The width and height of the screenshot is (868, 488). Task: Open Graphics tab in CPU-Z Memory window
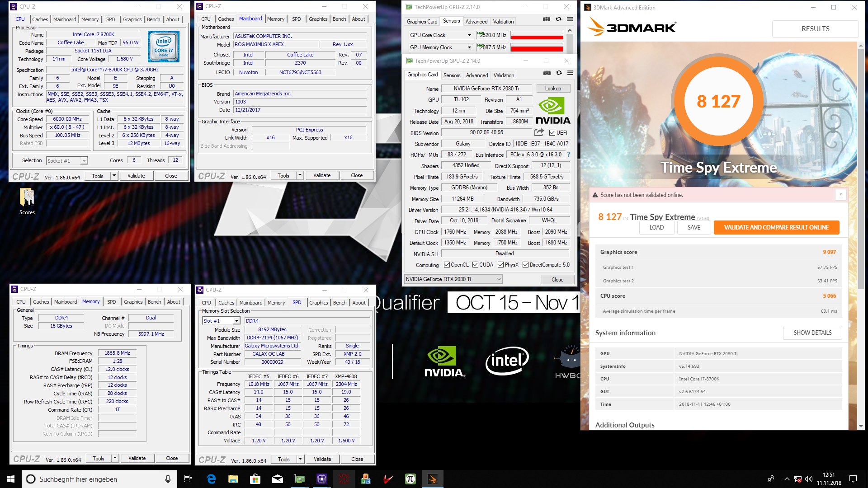coord(133,302)
